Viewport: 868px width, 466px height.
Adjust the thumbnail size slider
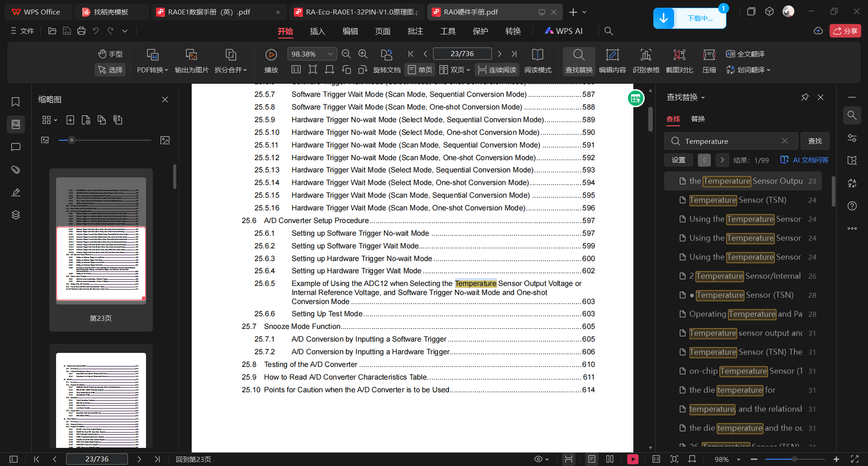[x=71, y=140]
